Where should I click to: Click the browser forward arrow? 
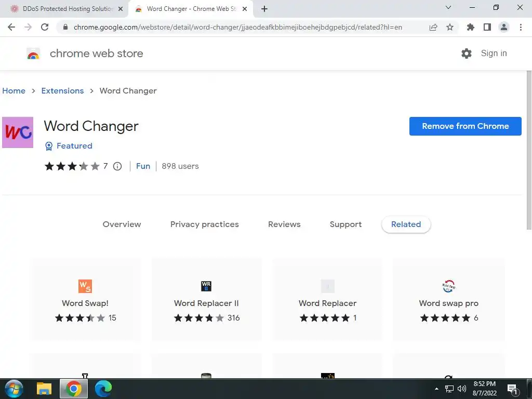tap(28, 27)
